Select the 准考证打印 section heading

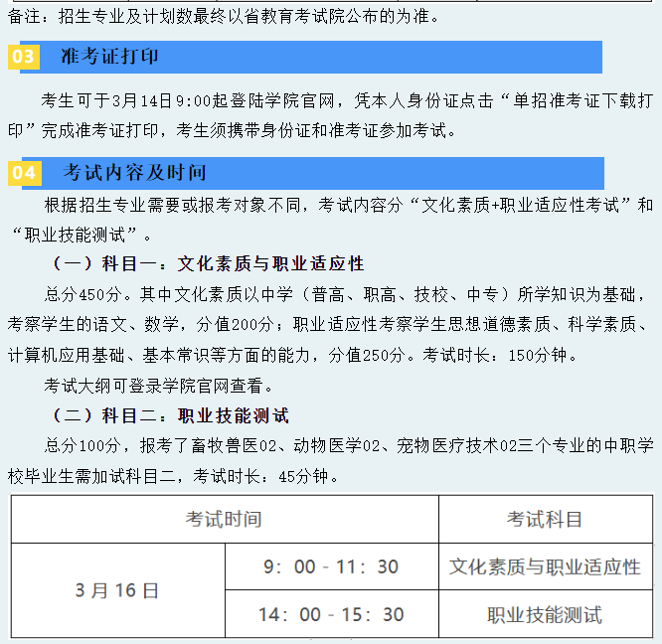109,57
